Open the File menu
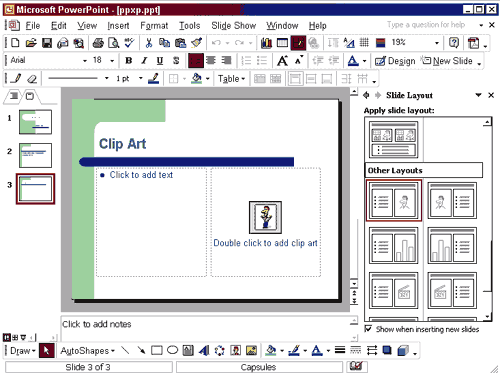 [x=33, y=25]
